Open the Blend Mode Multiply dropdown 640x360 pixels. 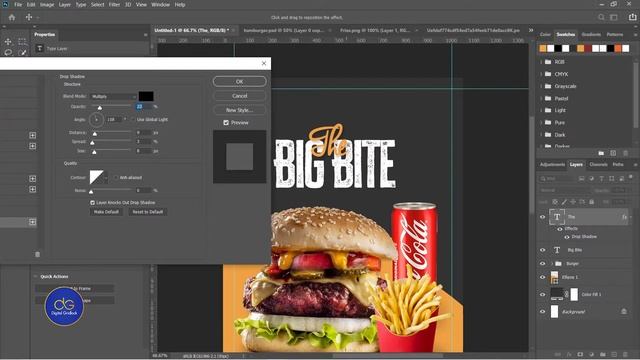coord(113,96)
